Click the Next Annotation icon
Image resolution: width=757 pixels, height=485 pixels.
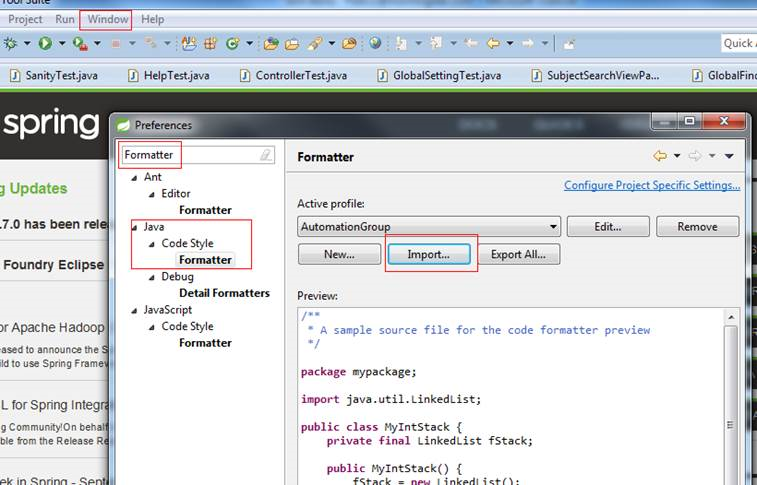click(402, 44)
